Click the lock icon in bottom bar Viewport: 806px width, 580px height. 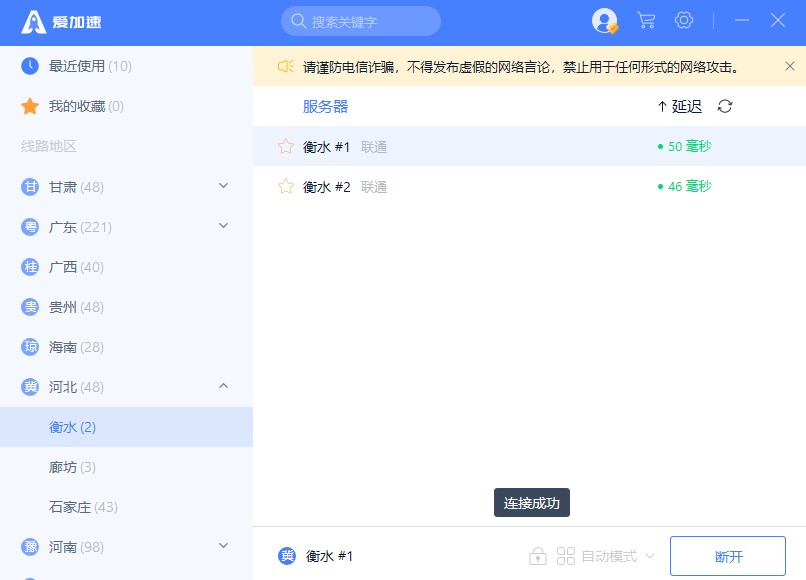(x=538, y=556)
